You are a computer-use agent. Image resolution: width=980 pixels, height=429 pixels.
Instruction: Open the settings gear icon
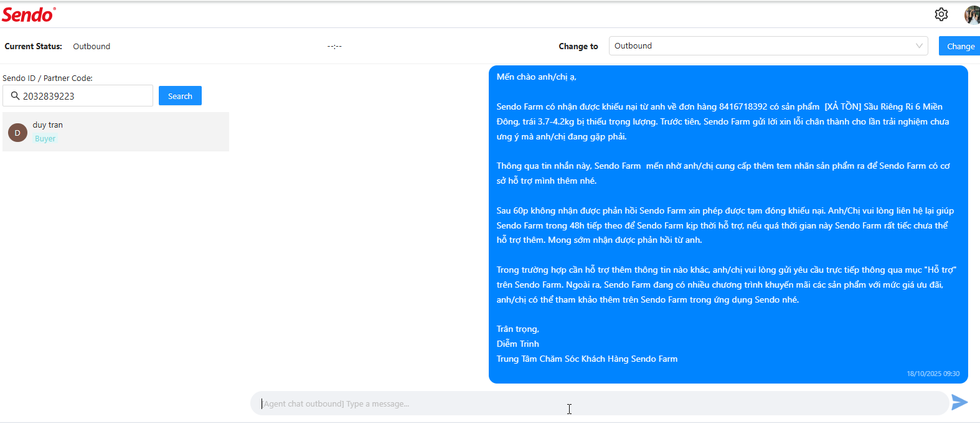pos(941,14)
